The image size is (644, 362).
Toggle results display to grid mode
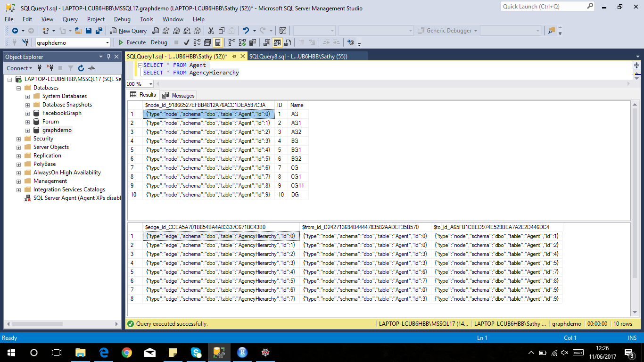point(277,42)
